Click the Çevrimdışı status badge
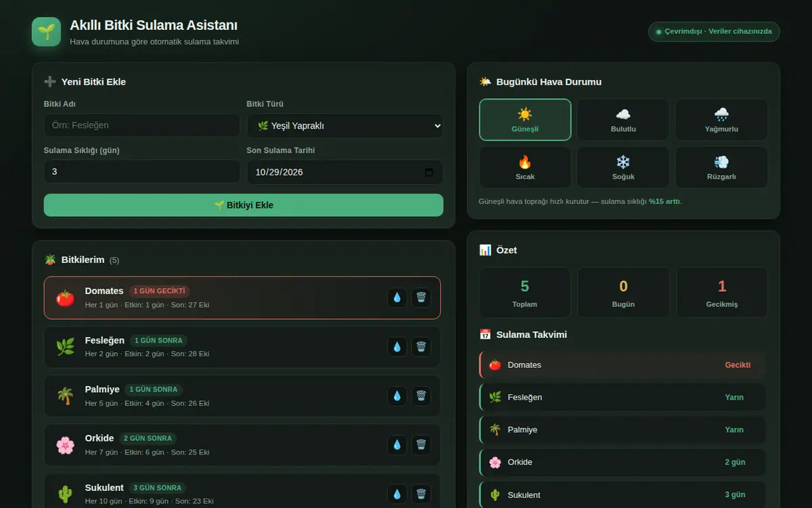This screenshot has width=812, height=508. (714, 32)
